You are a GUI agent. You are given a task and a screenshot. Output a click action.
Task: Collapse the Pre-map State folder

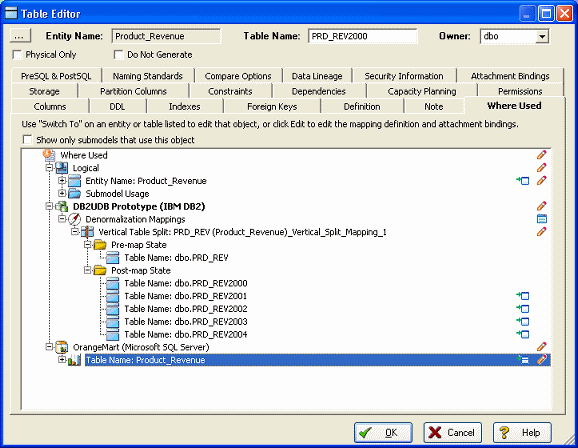pyautogui.click(x=87, y=244)
